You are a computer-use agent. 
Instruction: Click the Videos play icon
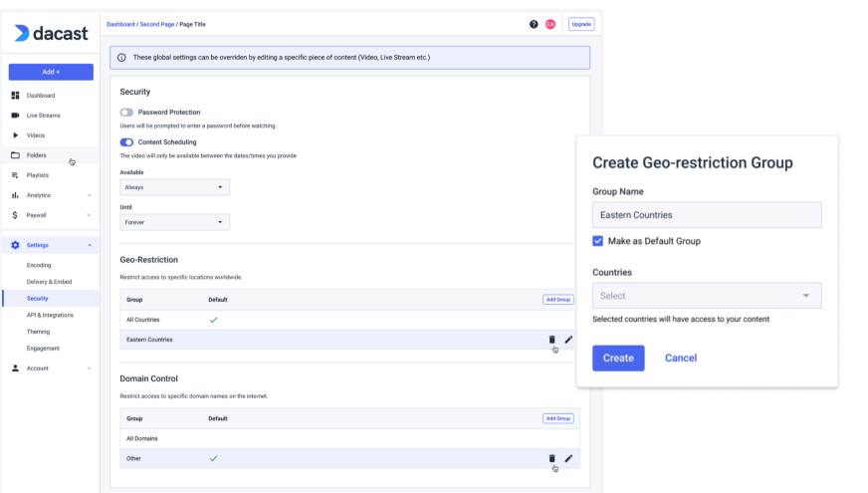coord(16,135)
